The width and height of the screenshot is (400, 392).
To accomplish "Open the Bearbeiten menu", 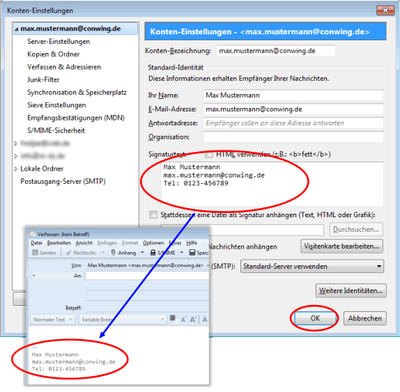I will click(x=59, y=243).
